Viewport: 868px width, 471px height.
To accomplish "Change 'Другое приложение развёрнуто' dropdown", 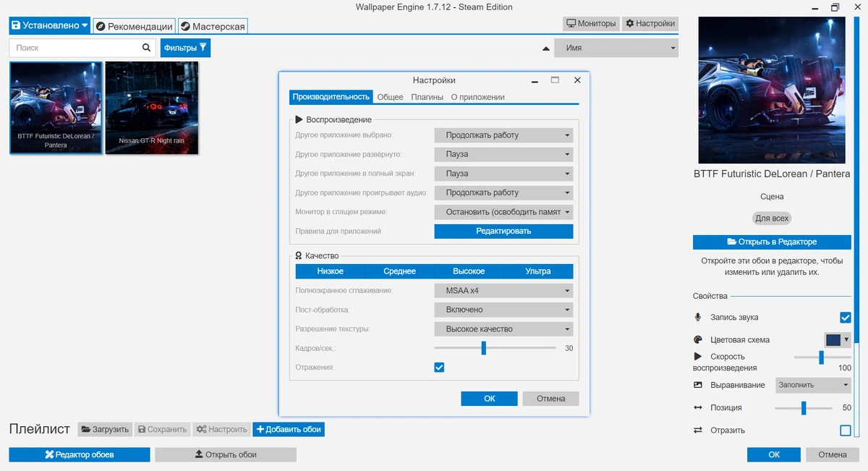I will (503, 154).
